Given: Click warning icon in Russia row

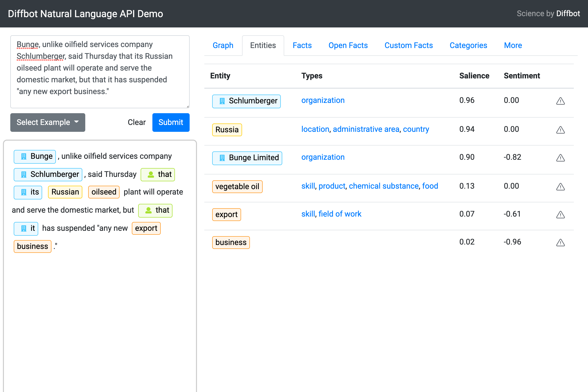Looking at the screenshot, I should [560, 130].
